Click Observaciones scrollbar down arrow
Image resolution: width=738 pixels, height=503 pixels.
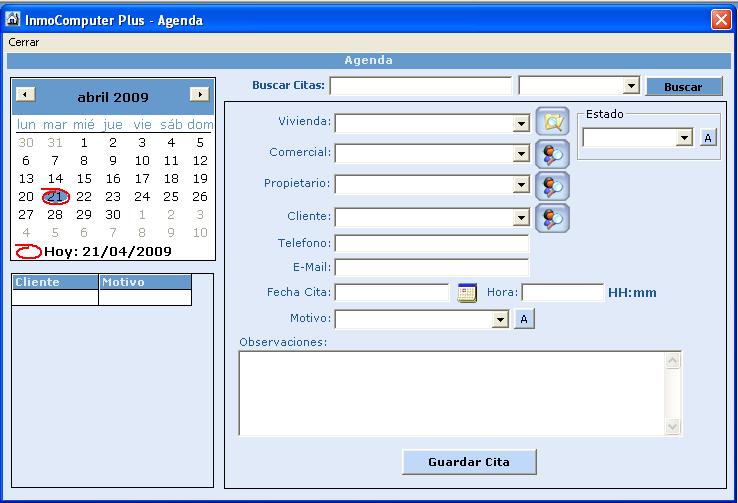(673, 427)
